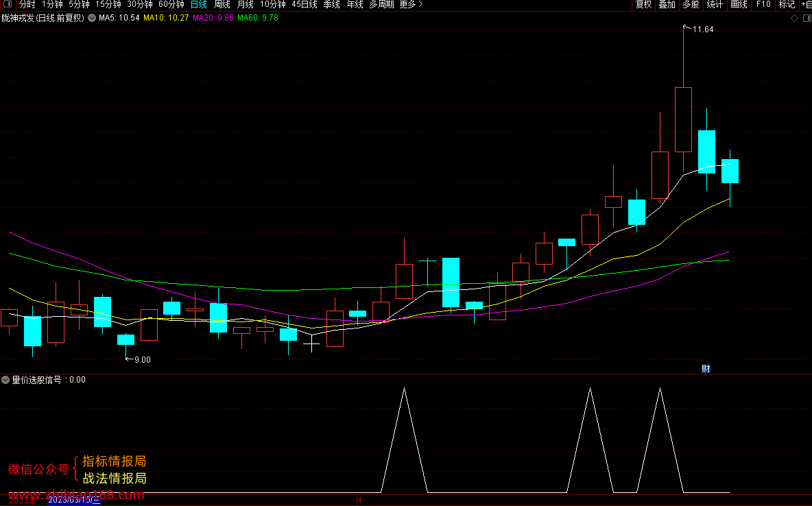The image size is (812, 506).
Task: Switch to 年线 yearly chart
Action: (x=355, y=5)
